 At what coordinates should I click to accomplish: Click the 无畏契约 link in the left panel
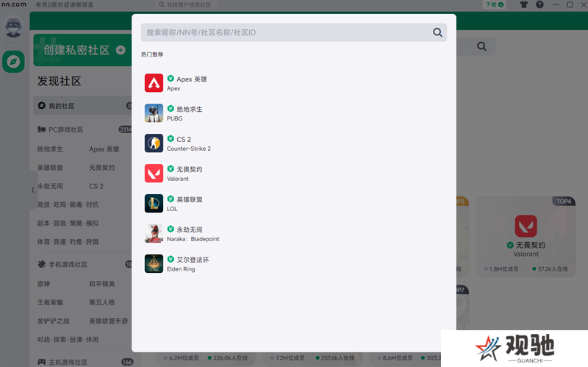coord(101,168)
